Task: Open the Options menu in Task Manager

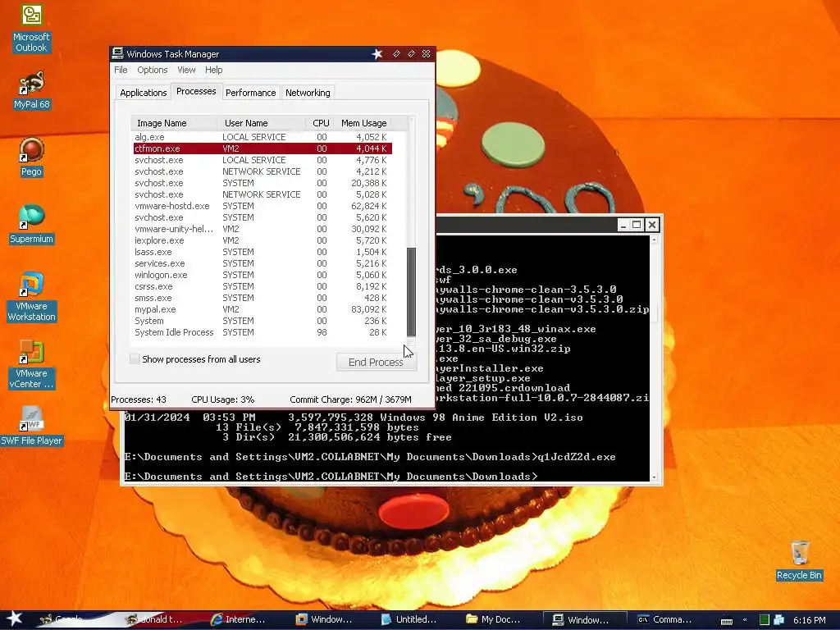Action: click(152, 70)
